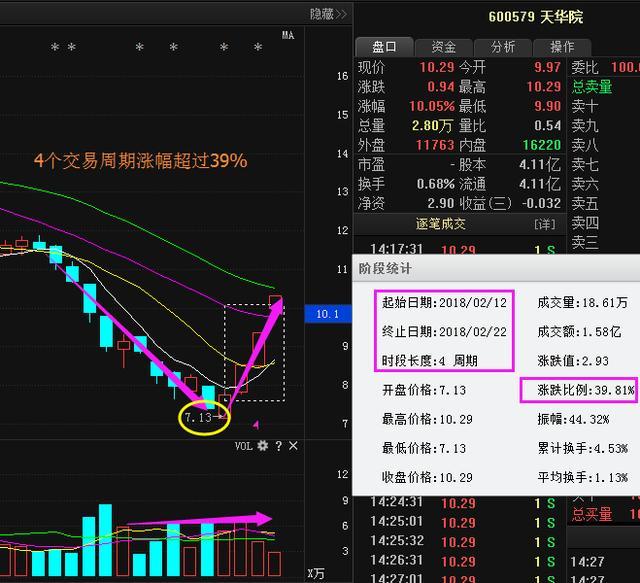Open the 操作 tab
640x583 pixels.
pos(562,47)
